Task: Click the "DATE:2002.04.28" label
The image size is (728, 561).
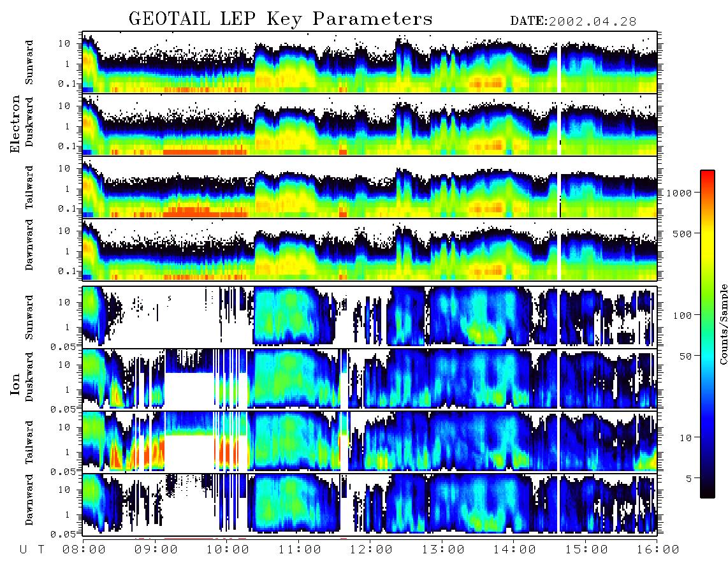Action: click(x=573, y=22)
